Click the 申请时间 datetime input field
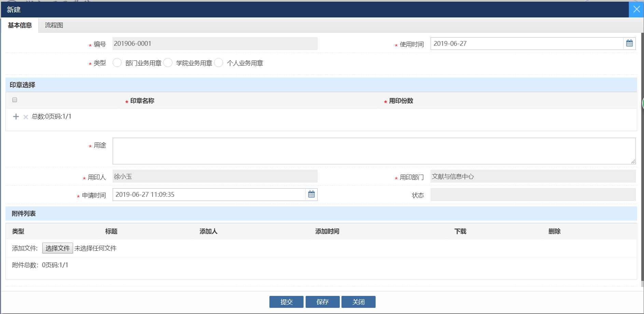This screenshot has width=644, height=314. pos(209,195)
